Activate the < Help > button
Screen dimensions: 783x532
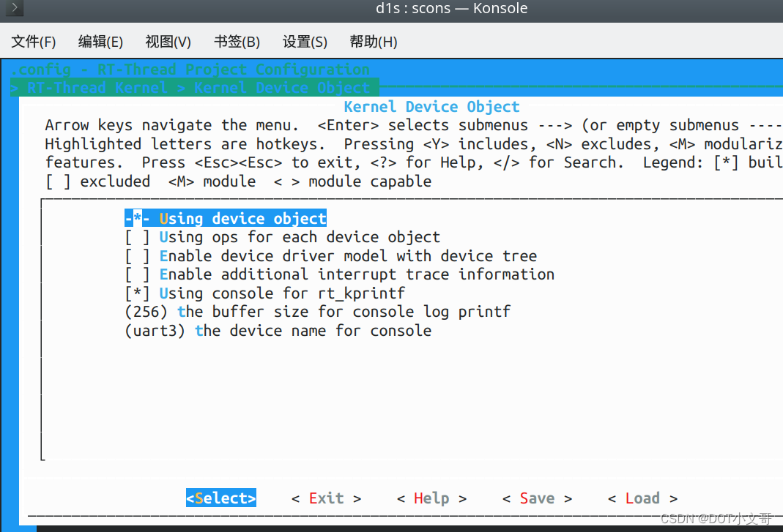click(x=431, y=498)
